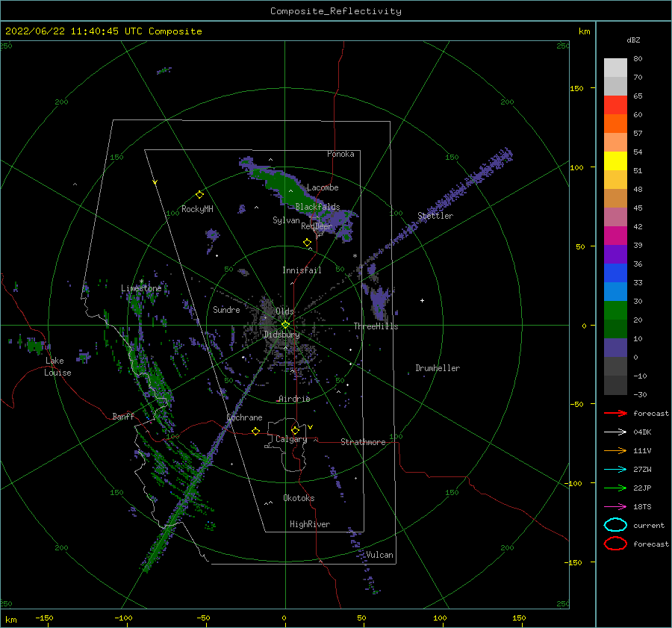This screenshot has width=672, height=628.
Task: Click the orange 111V arrow icon
Action: point(615,450)
